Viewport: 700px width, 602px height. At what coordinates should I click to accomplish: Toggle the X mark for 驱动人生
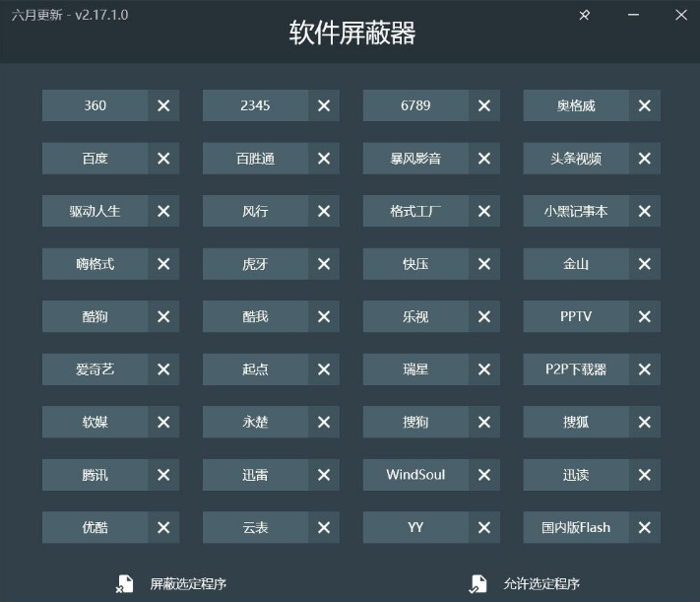coord(163,211)
